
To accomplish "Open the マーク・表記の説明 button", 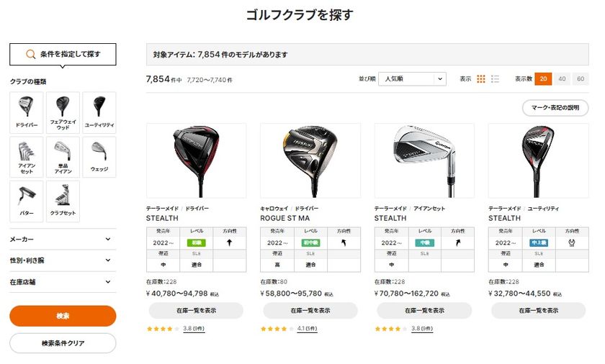I will pos(555,108).
